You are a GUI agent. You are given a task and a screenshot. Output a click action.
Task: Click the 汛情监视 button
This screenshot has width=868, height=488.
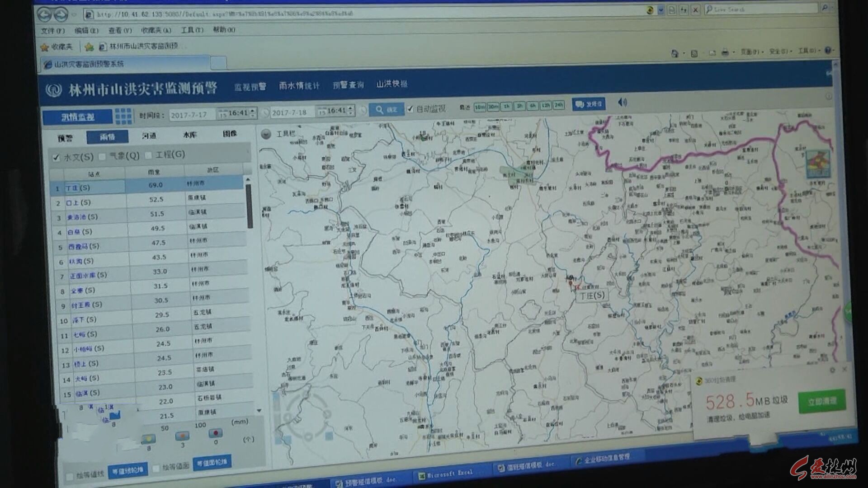pyautogui.click(x=77, y=117)
